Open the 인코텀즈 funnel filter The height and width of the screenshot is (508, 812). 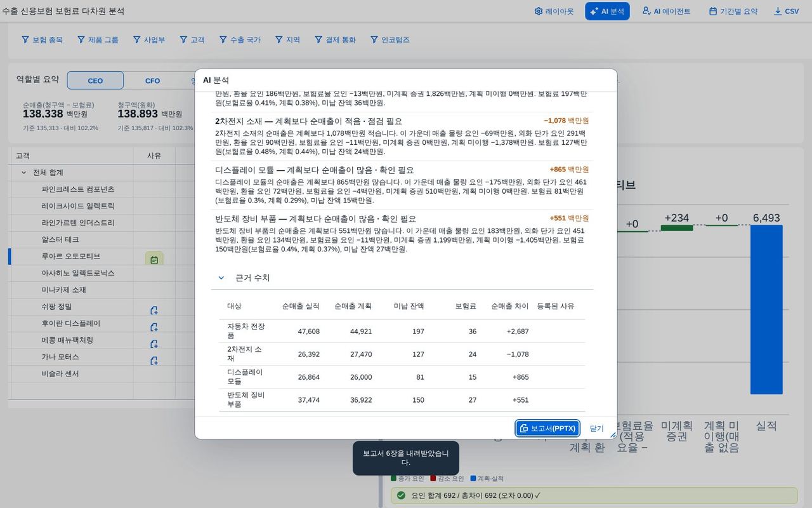pyautogui.click(x=390, y=39)
